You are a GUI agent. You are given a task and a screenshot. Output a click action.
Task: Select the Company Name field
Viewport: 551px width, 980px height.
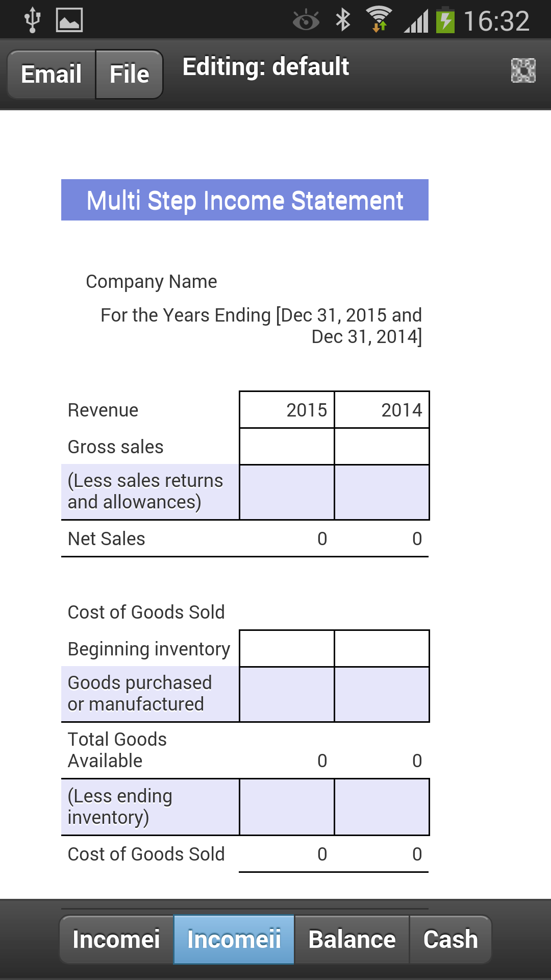pyautogui.click(x=152, y=282)
